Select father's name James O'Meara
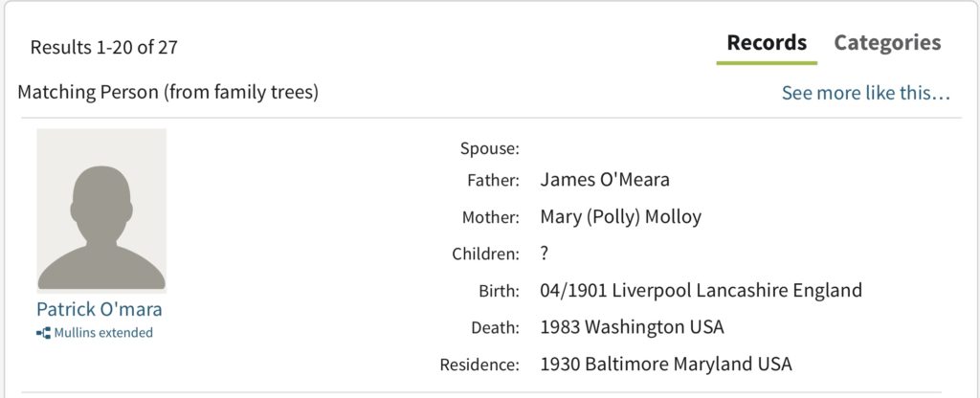Viewport: 980px width, 398px height. pyautogui.click(x=605, y=180)
